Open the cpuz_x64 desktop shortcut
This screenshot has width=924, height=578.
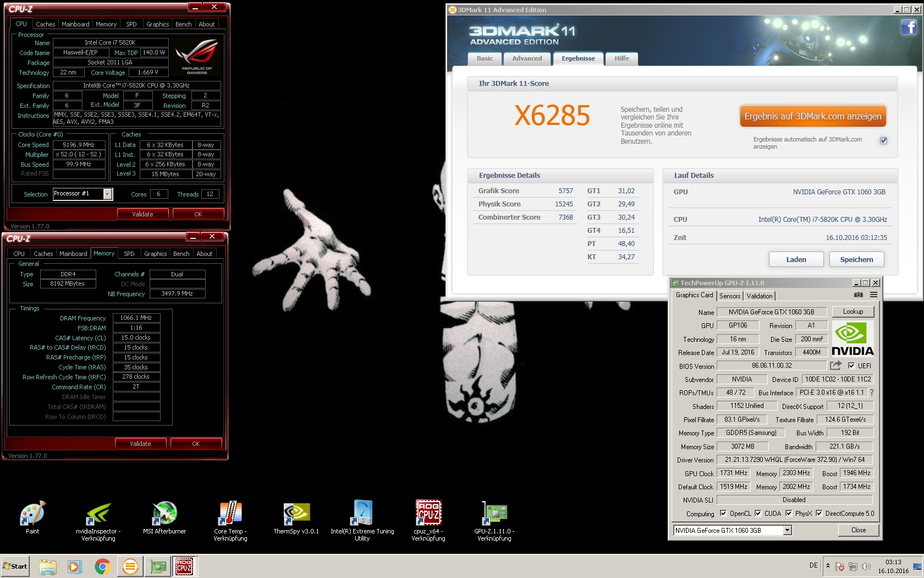click(428, 521)
